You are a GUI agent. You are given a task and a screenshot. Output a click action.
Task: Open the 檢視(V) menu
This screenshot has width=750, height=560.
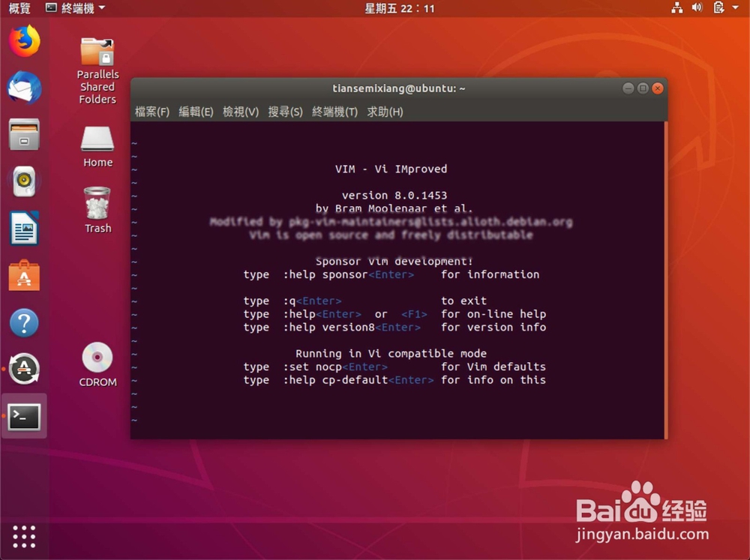241,112
